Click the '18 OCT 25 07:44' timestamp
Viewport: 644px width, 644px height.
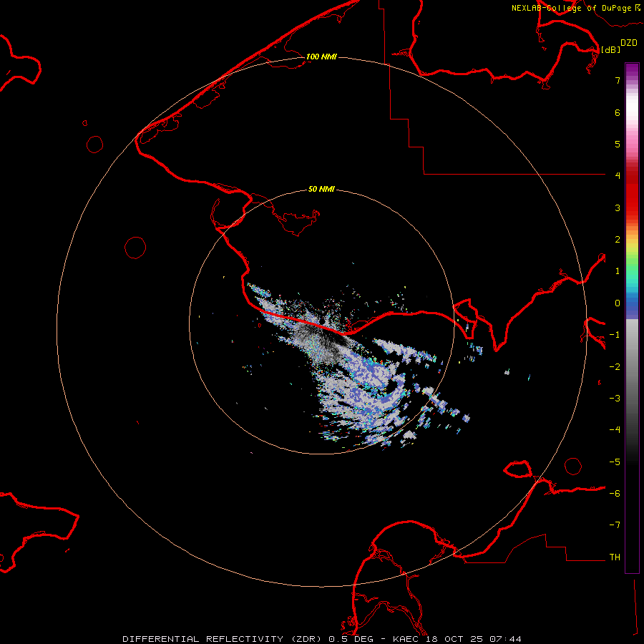pos(474,639)
